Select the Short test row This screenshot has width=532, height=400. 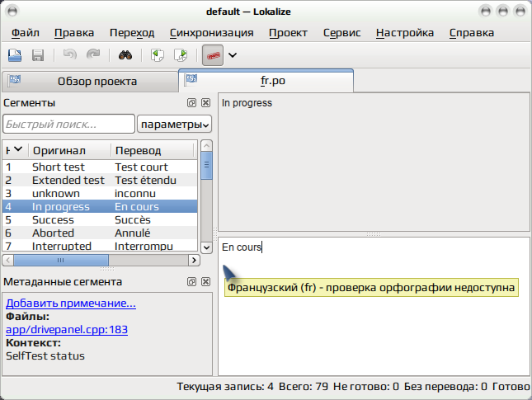pos(100,167)
